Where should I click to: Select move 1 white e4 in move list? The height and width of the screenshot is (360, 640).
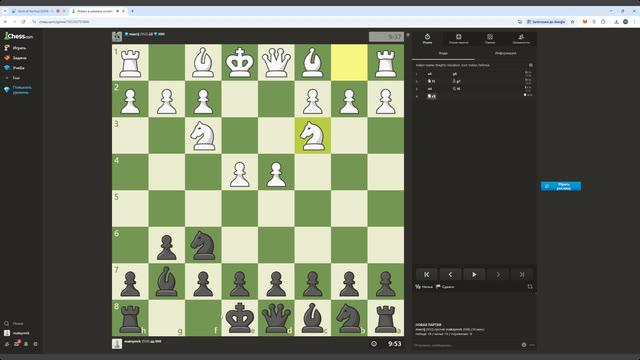[x=429, y=74]
